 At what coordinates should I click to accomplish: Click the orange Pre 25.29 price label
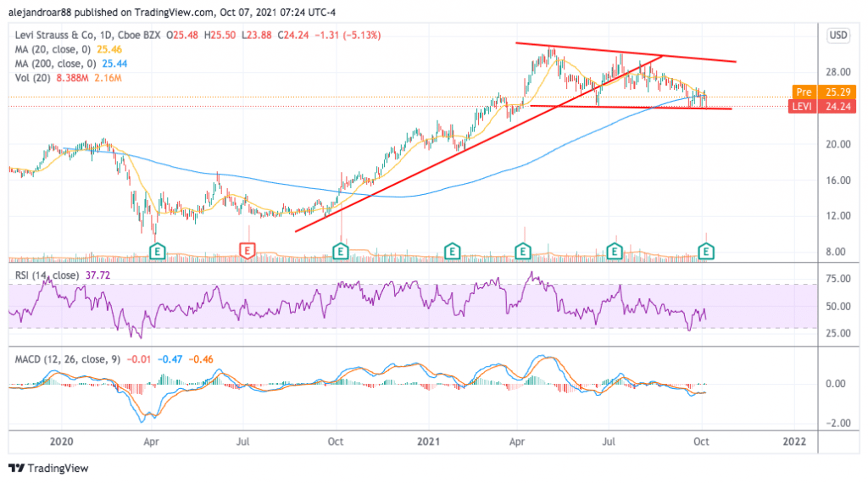click(x=824, y=92)
